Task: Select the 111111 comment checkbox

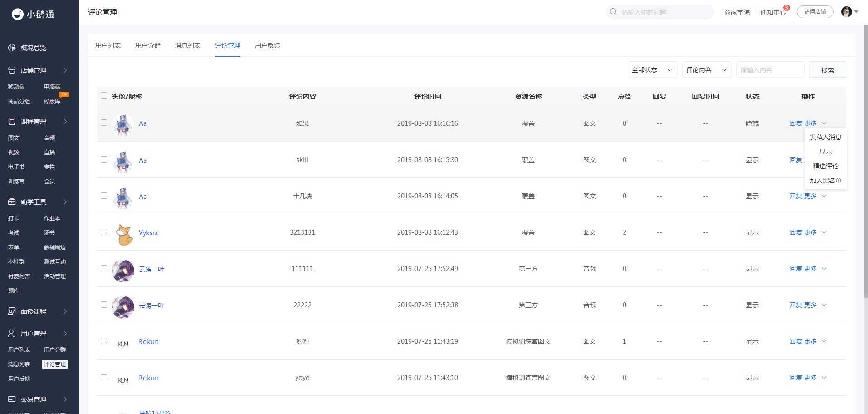Action: coord(104,268)
